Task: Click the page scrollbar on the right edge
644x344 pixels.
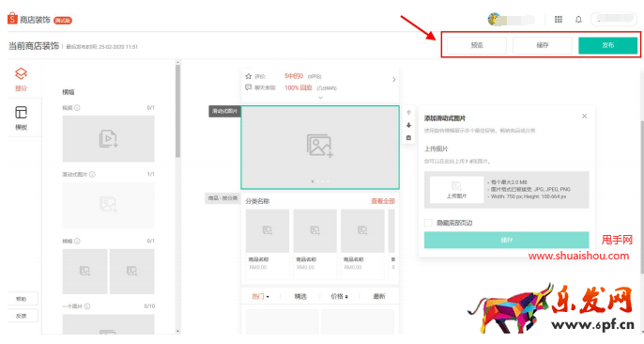Action: [x=641, y=197]
